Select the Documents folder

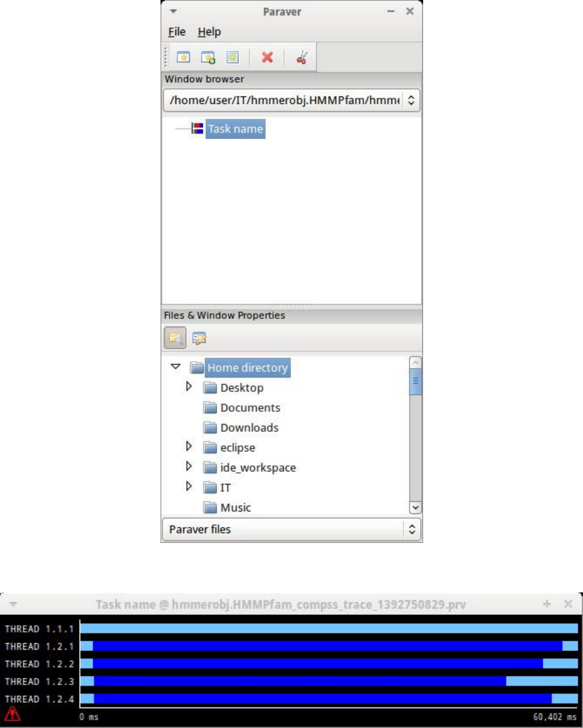tap(250, 407)
